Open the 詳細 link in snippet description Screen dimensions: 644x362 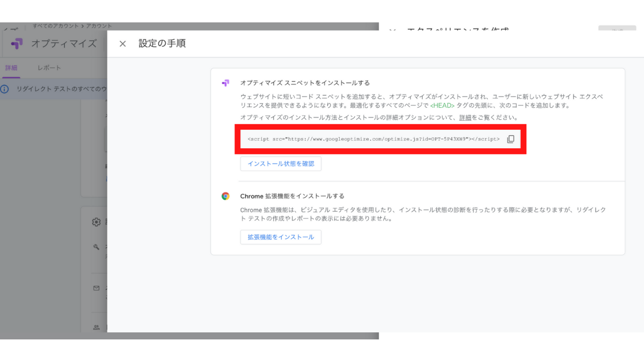(x=465, y=118)
